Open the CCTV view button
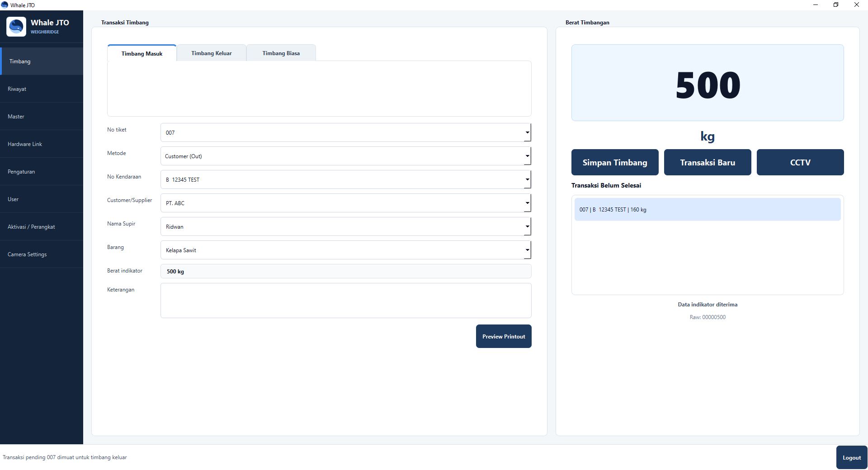Screen dimensions: 868x470 pyautogui.click(x=800, y=162)
